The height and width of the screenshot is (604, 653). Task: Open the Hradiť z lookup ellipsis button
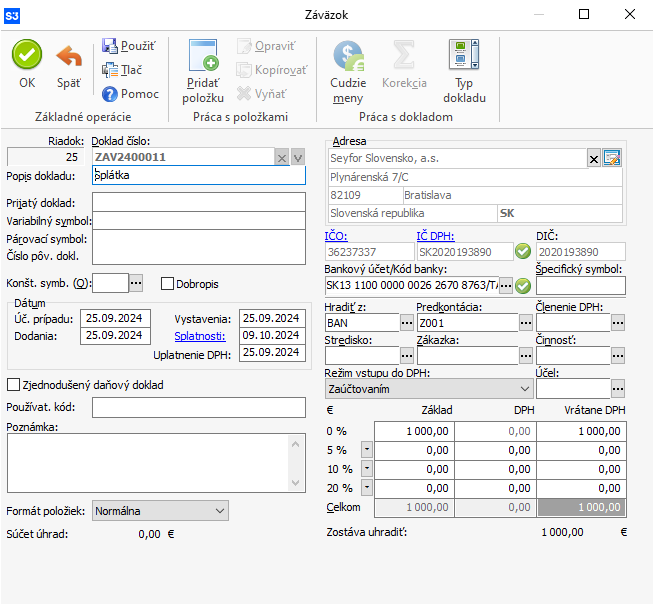[x=406, y=323]
